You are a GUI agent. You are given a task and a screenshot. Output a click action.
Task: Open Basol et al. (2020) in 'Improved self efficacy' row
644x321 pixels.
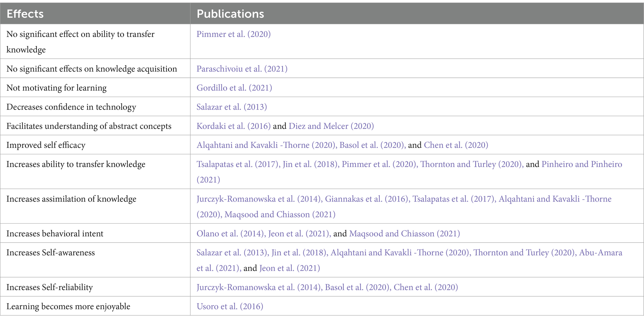pyautogui.click(x=372, y=145)
